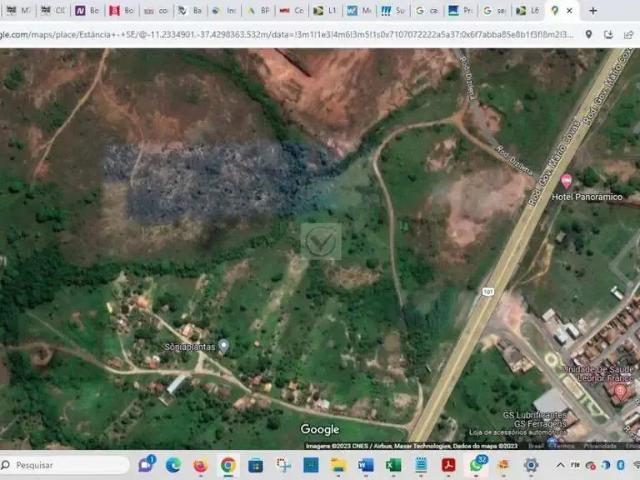Open Adobe Acrobat from the taskbar
640x480 pixels.
pos(448,465)
